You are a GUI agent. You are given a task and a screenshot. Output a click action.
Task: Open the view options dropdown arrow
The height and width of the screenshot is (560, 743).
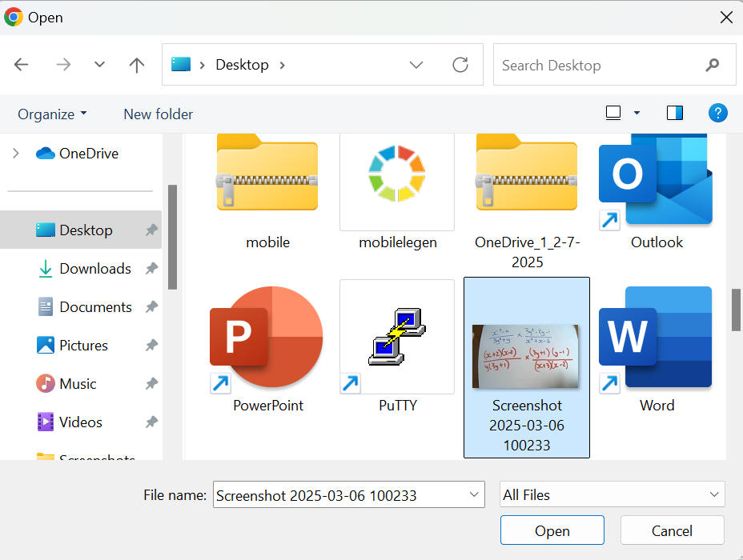click(x=637, y=114)
